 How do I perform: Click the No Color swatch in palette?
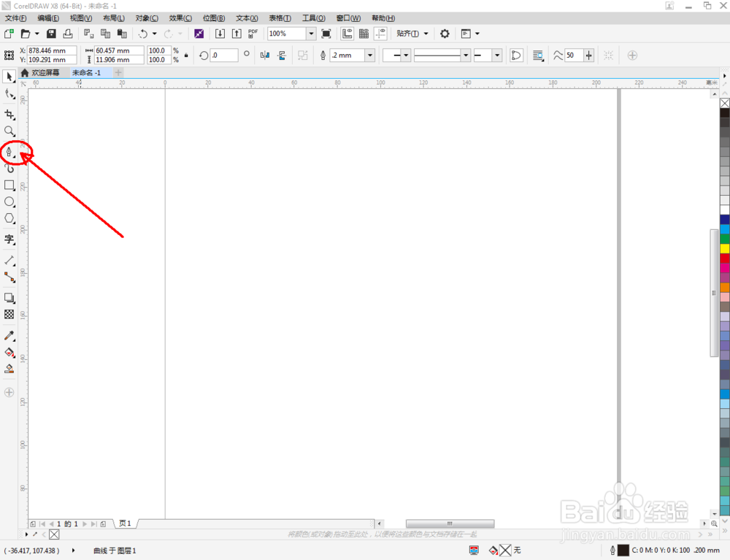[x=725, y=103]
